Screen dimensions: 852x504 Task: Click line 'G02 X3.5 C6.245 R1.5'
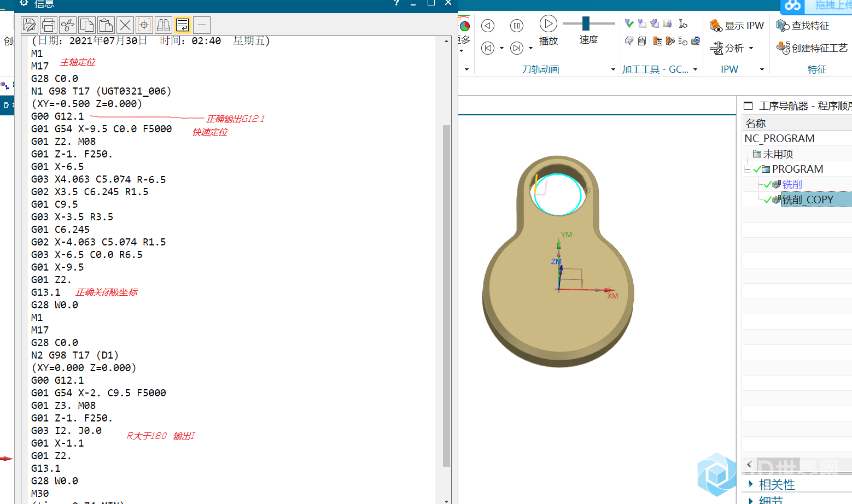(90, 192)
